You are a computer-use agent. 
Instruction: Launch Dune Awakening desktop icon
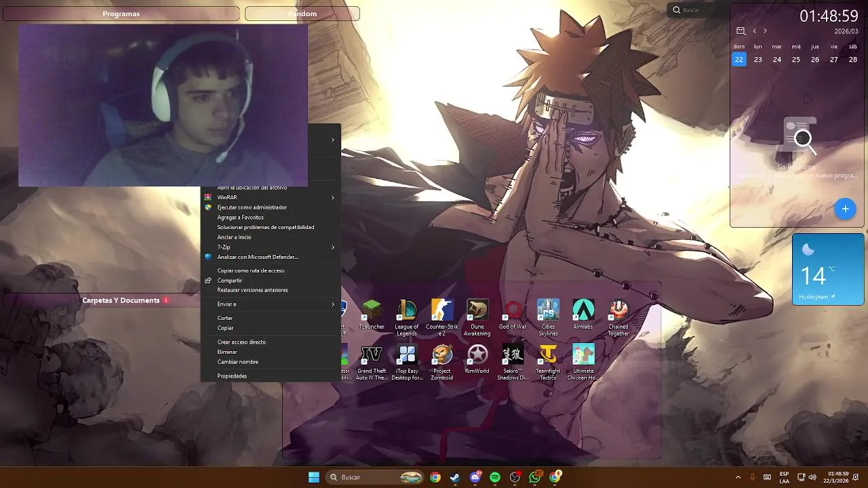pyautogui.click(x=477, y=317)
